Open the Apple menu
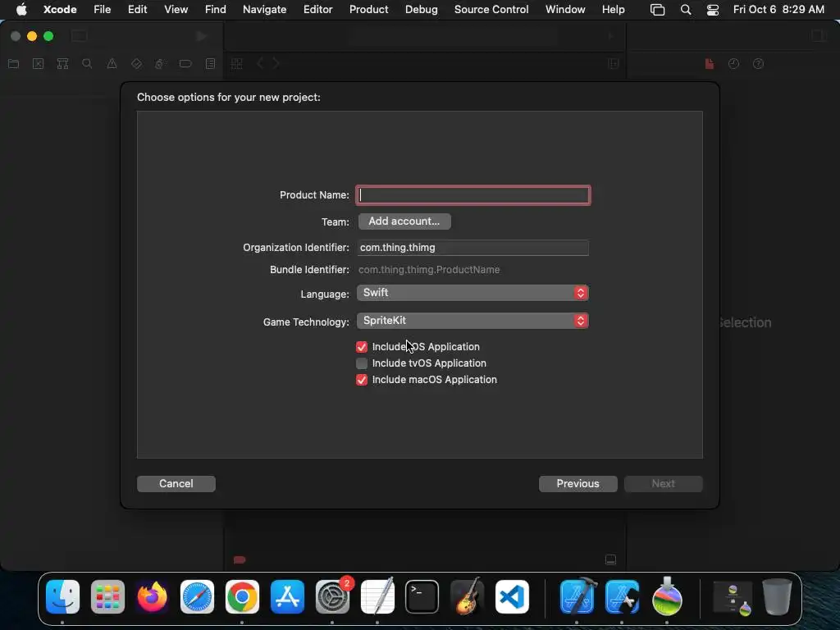 (21, 9)
